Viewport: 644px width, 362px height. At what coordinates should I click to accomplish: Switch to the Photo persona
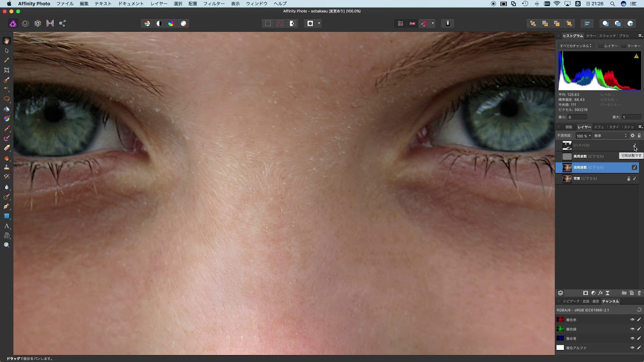(13, 23)
